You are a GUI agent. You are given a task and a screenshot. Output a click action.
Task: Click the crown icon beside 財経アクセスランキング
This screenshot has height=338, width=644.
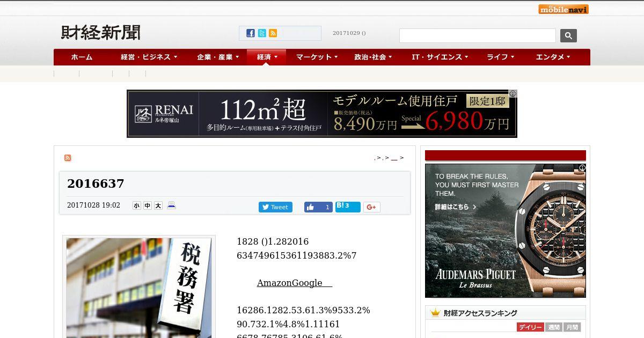[x=435, y=313]
